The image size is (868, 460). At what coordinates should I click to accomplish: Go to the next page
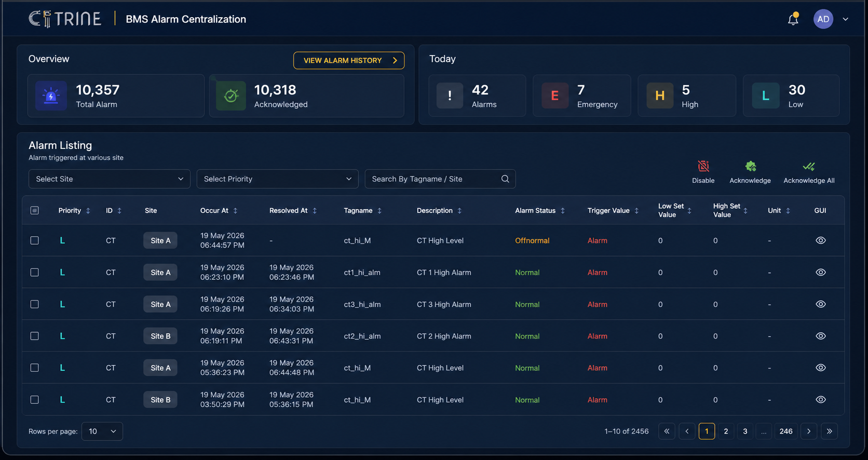tap(809, 431)
